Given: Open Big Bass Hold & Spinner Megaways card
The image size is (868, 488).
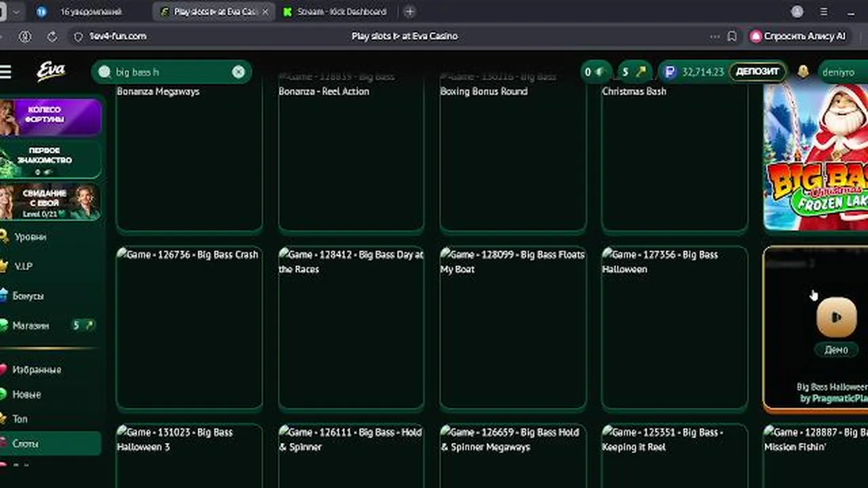Looking at the screenshot, I should 513,456.
